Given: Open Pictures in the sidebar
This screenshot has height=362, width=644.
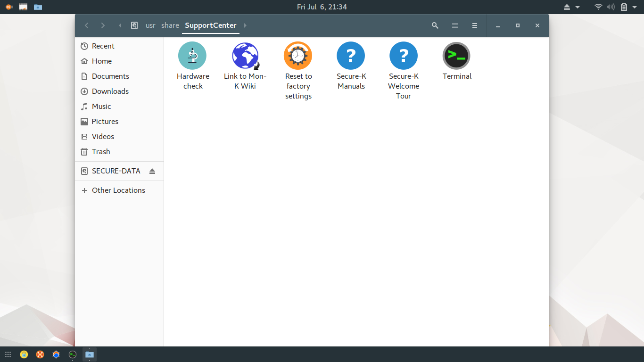Looking at the screenshot, I should [x=119, y=122].
